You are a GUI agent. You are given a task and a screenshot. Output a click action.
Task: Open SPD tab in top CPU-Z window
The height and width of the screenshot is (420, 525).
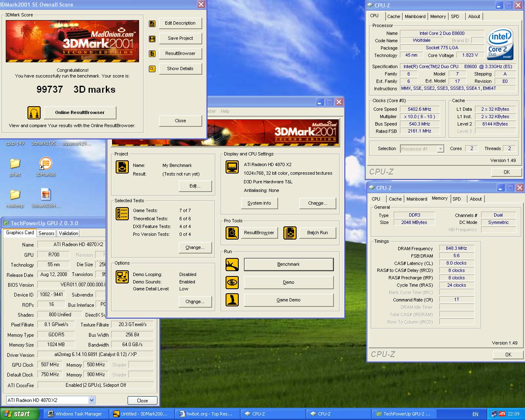click(x=455, y=16)
